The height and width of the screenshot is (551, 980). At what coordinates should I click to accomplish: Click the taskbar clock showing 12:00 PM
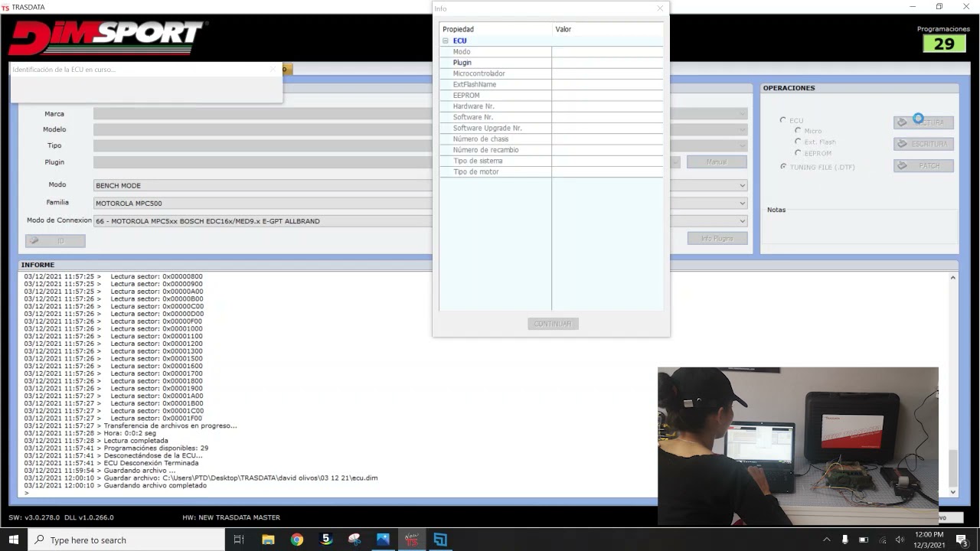click(929, 540)
